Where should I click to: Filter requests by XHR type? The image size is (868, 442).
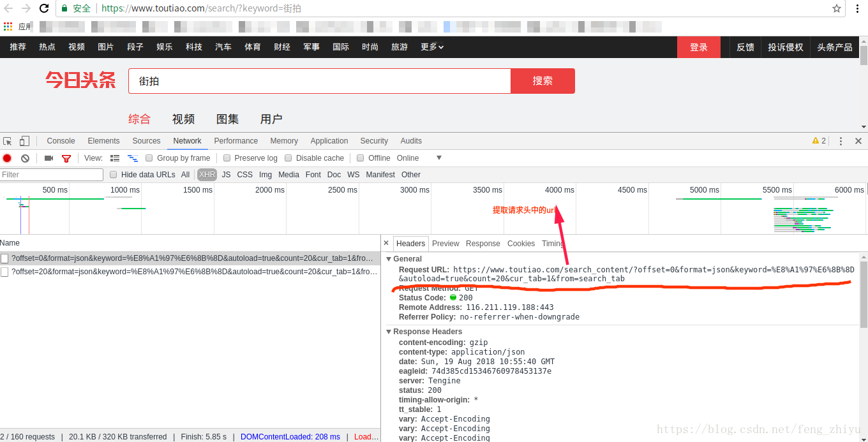click(207, 175)
